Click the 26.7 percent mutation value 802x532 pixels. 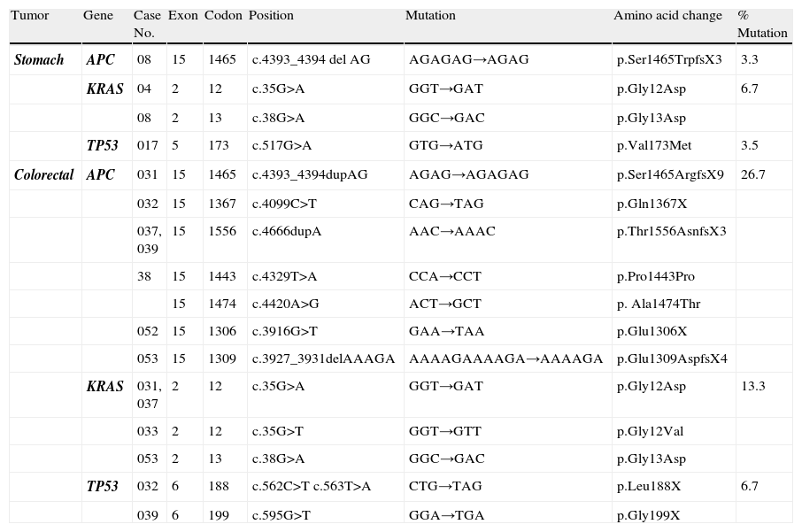753,175
